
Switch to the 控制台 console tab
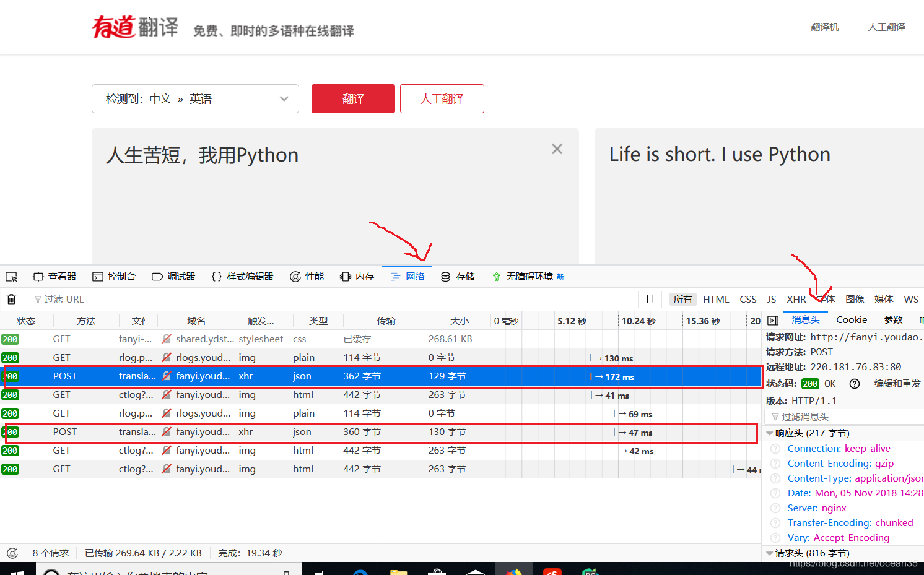[114, 277]
